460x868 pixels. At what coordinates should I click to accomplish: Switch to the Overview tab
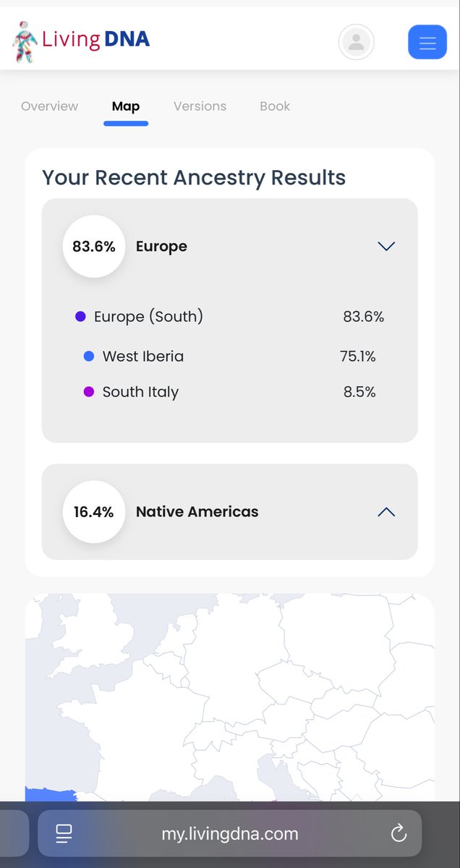[49, 106]
